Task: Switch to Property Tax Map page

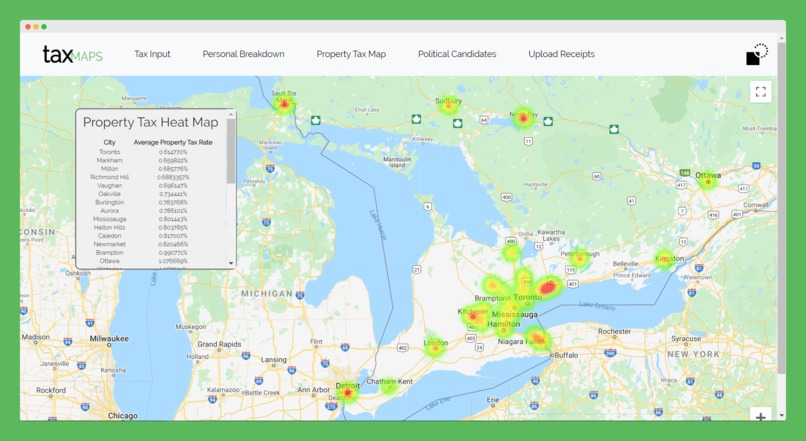Action: pos(351,54)
